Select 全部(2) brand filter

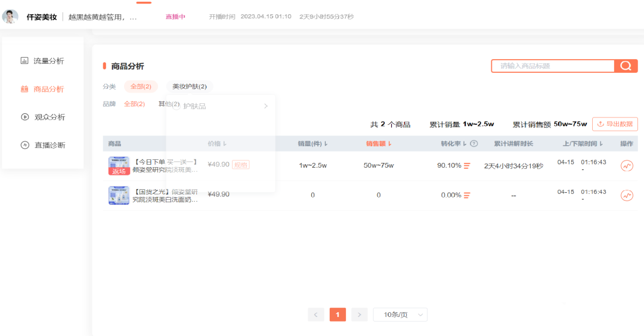pos(134,104)
